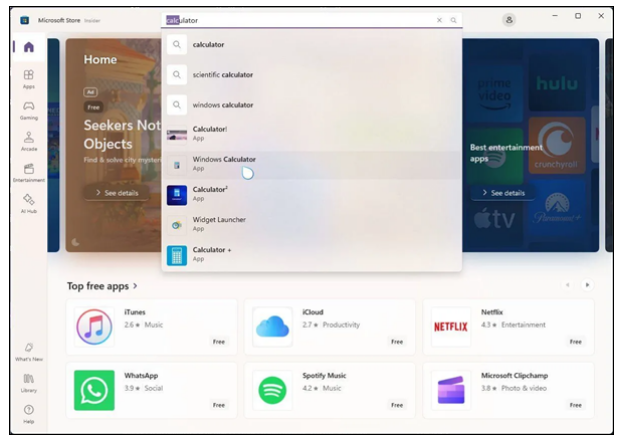Click the Free button on Netflix

pyautogui.click(x=576, y=342)
